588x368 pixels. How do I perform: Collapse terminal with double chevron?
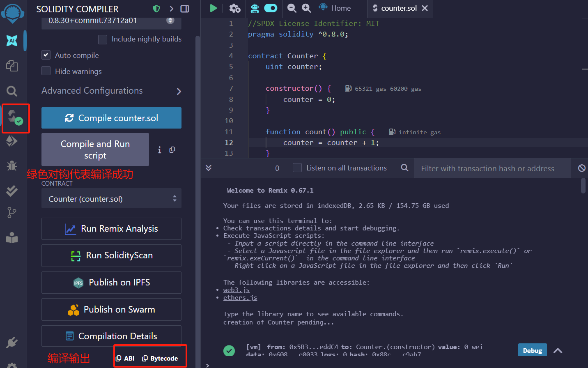(209, 168)
